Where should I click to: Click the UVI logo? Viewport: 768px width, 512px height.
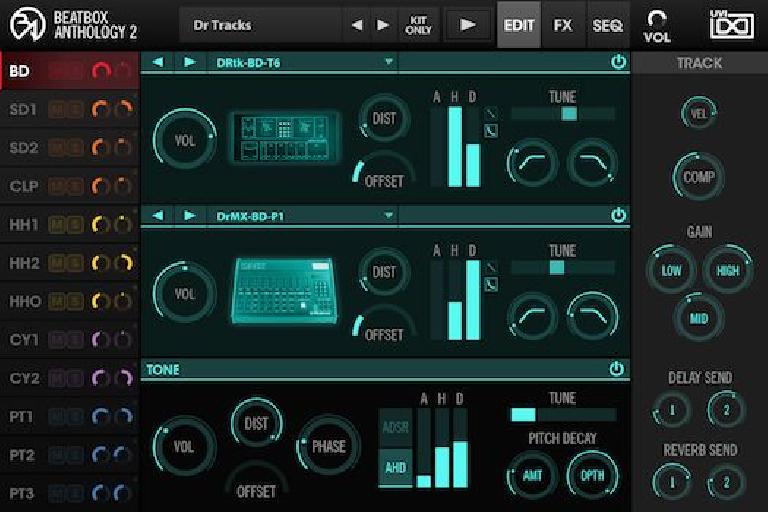pos(732,24)
